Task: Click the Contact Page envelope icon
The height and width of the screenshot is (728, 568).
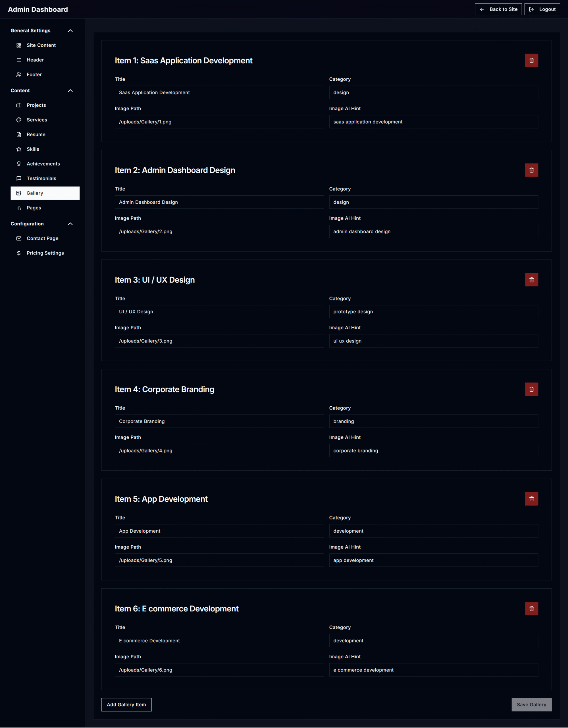Action: click(19, 238)
